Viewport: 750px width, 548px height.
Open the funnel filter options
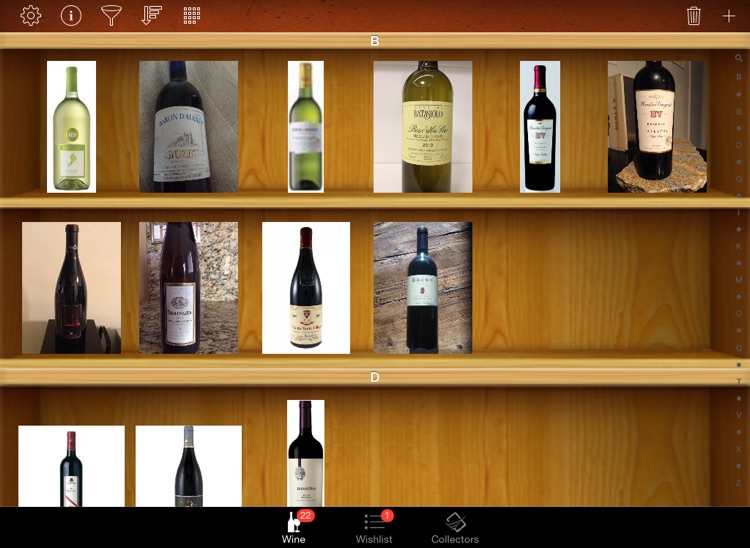click(111, 15)
